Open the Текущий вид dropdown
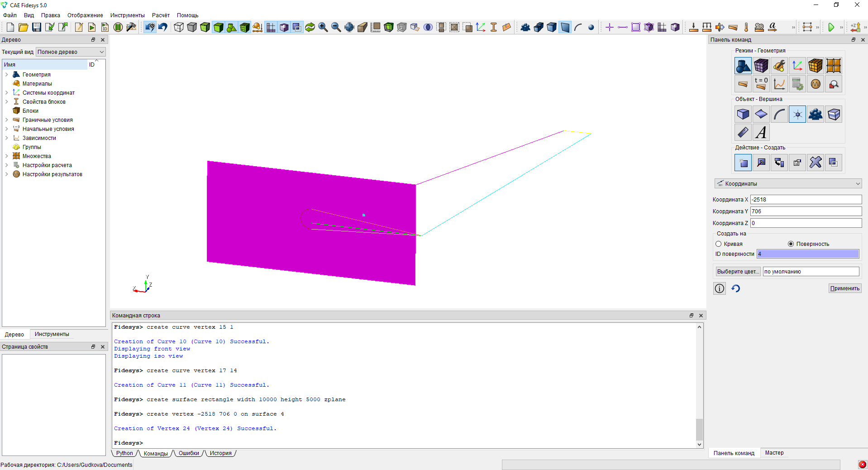The height and width of the screenshot is (470, 868). point(71,52)
